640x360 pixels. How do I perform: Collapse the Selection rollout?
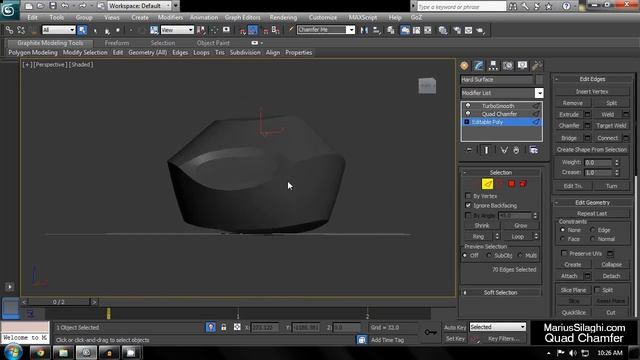(500, 173)
